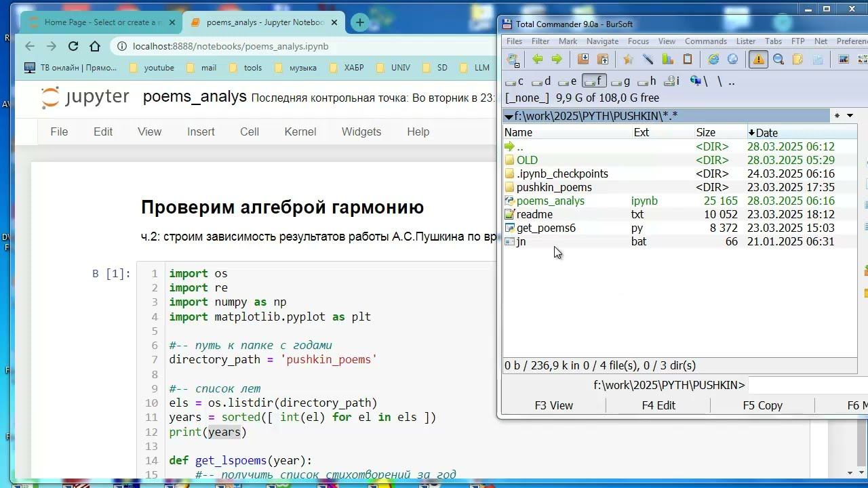The width and height of the screenshot is (868, 488).
Task: Click the unpack files box icon with up arrow
Action: point(602,60)
